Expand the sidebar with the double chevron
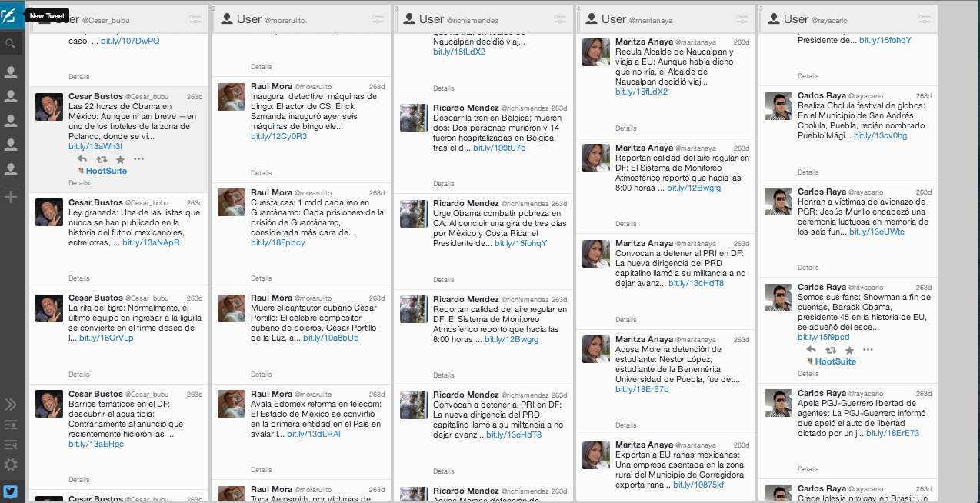This screenshot has height=503, width=980. pyautogui.click(x=11, y=405)
